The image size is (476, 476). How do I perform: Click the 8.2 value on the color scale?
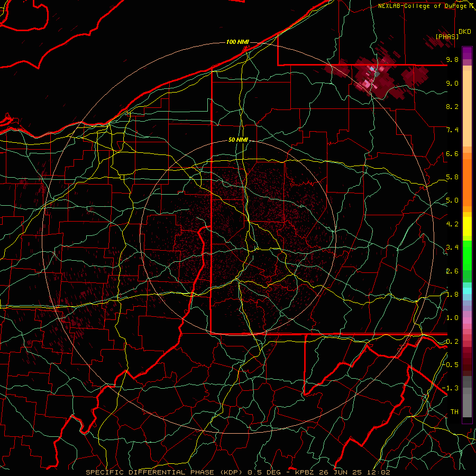pyautogui.click(x=452, y=106)
